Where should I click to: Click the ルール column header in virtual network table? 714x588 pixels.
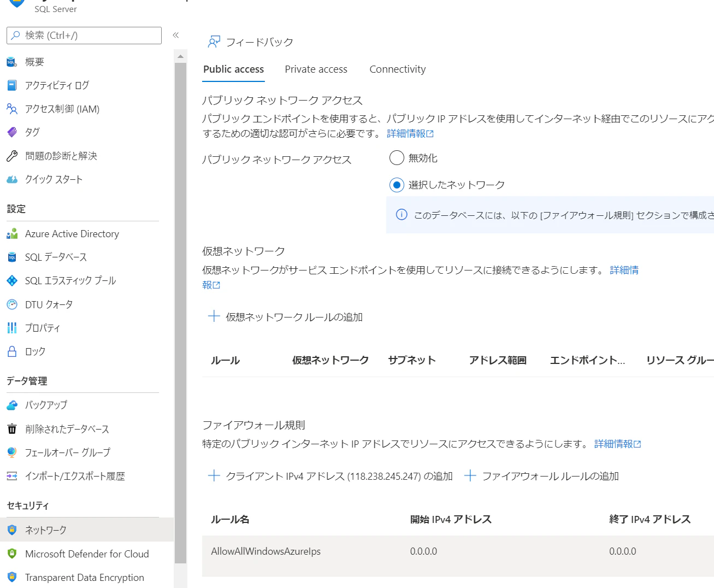point(226,360)
